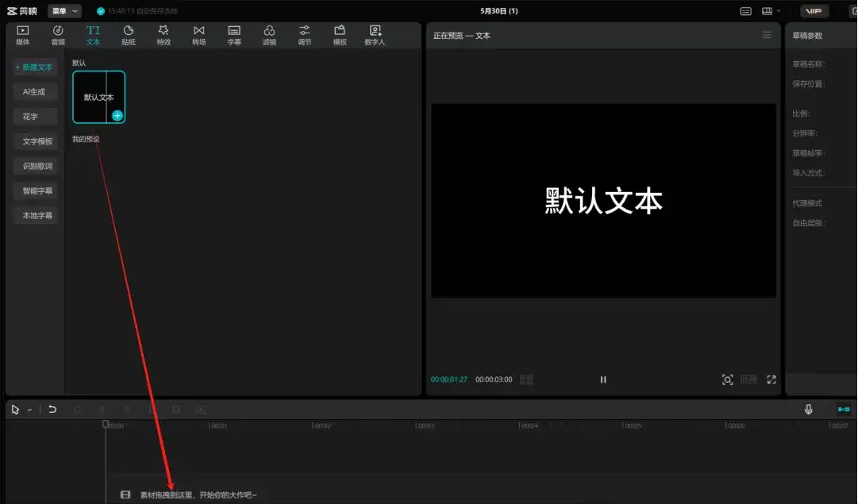Click the project title 5月30日 (1)
The image size is (858, 504).
(499, 11)
